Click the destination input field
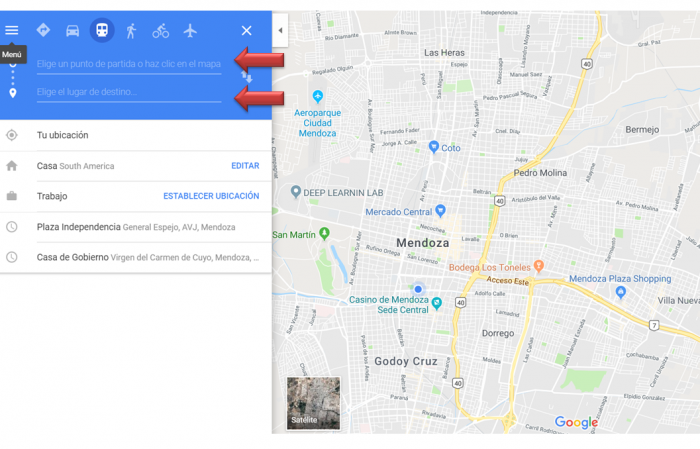Viewport: 700px width, 449px height. 129,92
